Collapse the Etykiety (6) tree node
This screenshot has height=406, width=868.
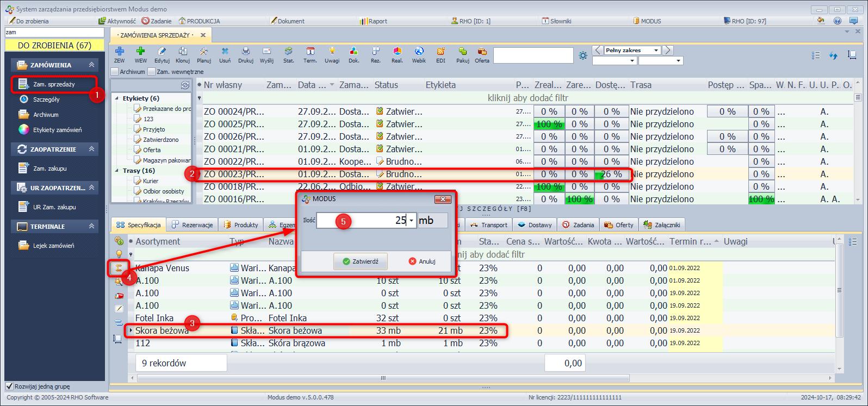pos(117,98)
